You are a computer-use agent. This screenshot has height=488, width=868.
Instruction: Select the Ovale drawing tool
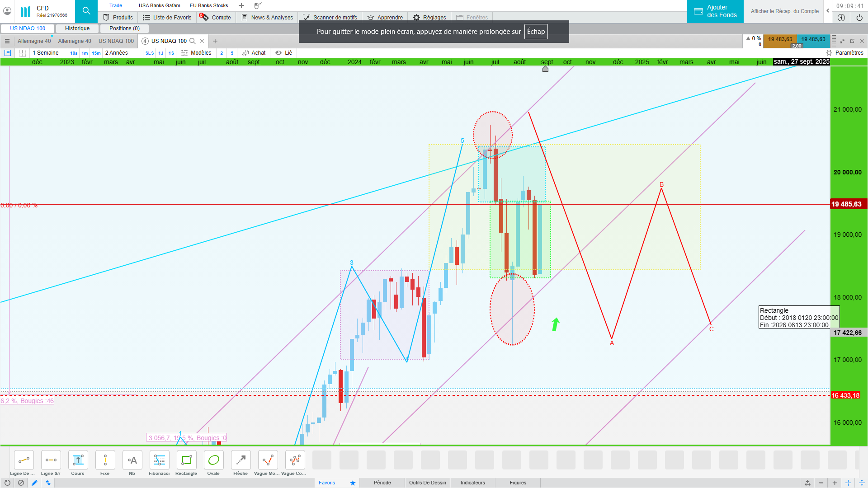click(213, 460)
